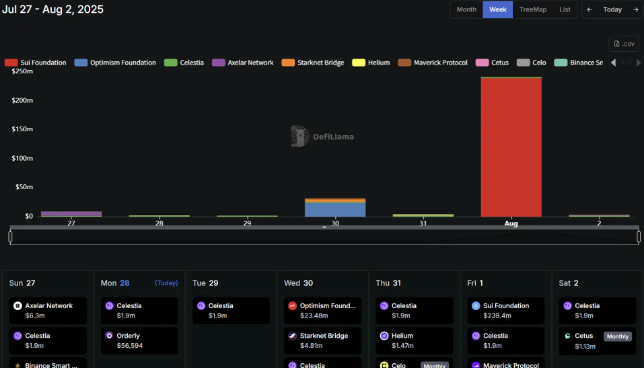
Task: Toggle Sui Foundation series in legend
Action: (35, 62)
